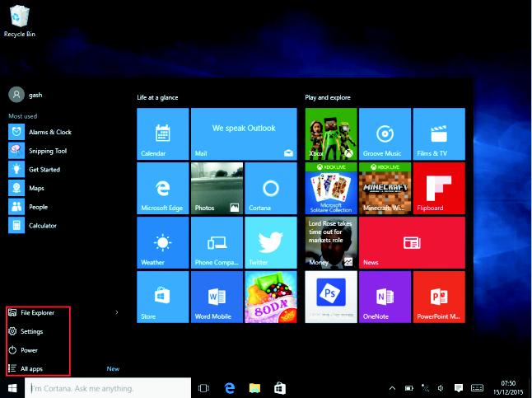532x398 pixels.
Task: Open Microsoft Solitaire Collection tile
Action: (x=331, y=188)
